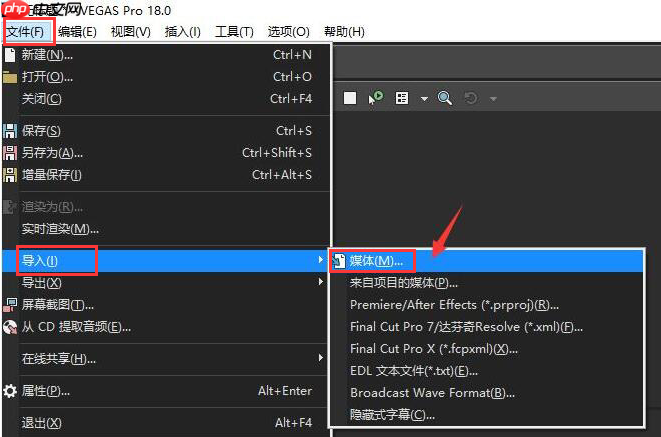Image resolution: width=661 pixels, height=437 pixels.
Task: Open the 视图(V) menu
Action: pyautogui.click(x=130, y=32)
